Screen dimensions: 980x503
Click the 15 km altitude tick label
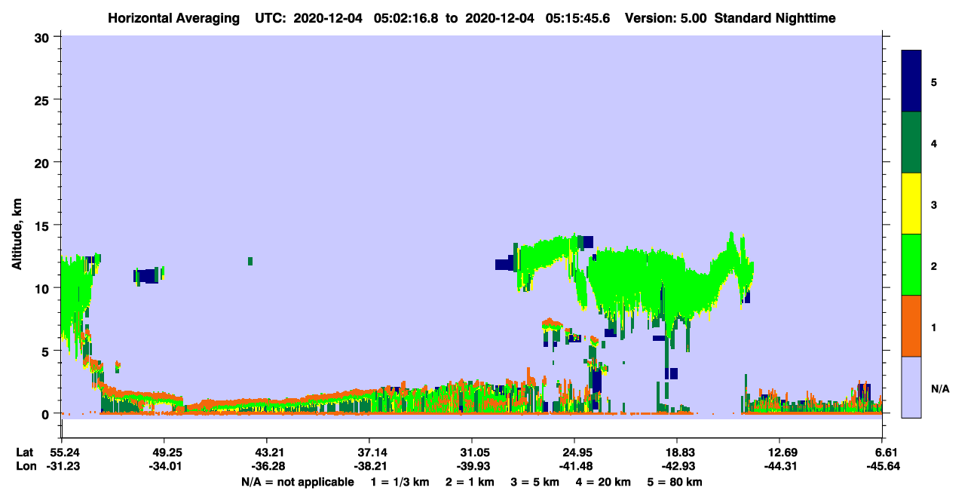point(43,225)
